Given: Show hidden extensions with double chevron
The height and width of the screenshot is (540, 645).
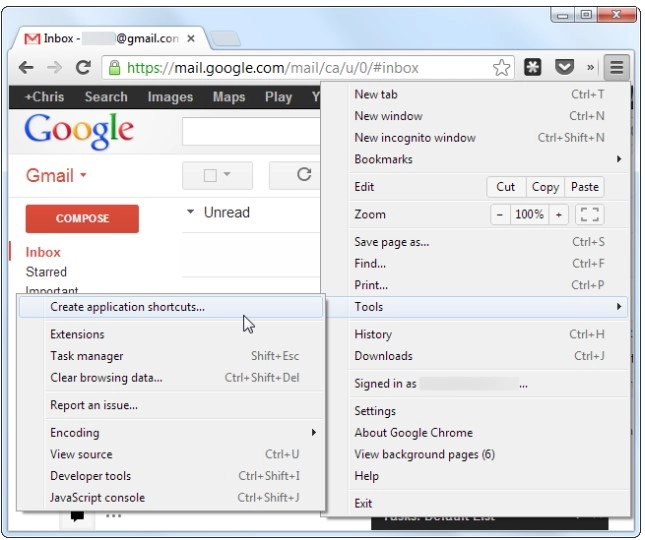Looking at the screenshot, I should [591, 67].
